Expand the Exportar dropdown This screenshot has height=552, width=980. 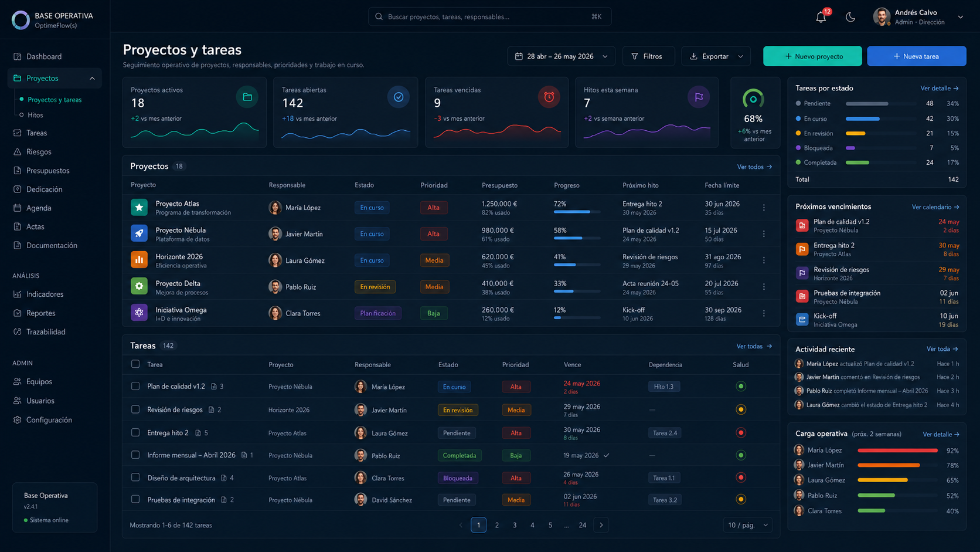716,56
